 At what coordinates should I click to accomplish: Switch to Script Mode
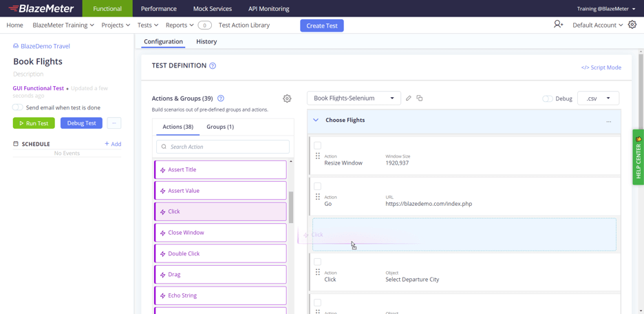(601, 67)
